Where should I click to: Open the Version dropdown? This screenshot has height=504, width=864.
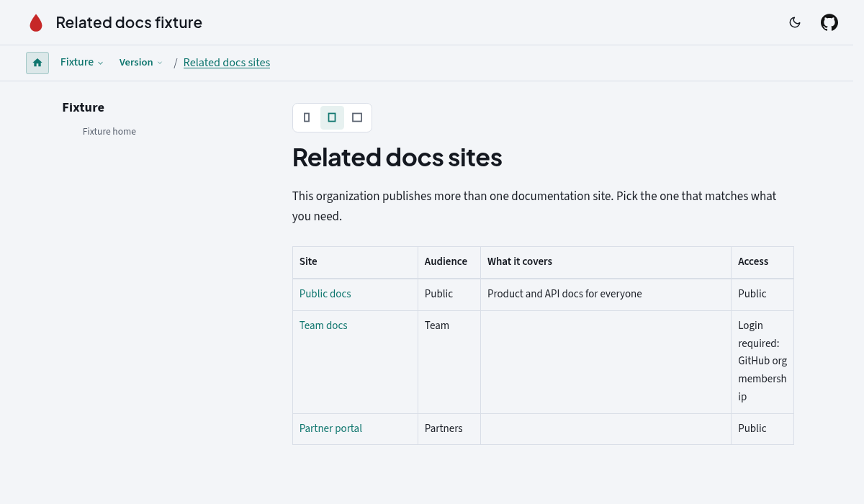[x=141, y=63]
